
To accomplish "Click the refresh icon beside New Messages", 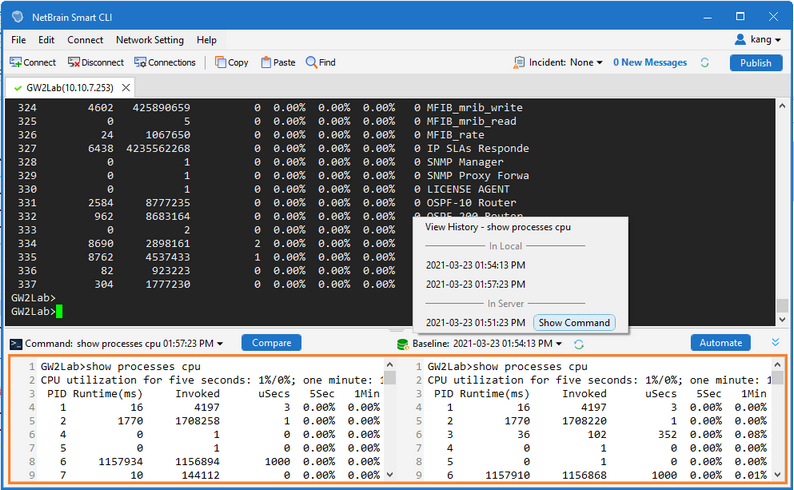I will click(x=705, y=62).
